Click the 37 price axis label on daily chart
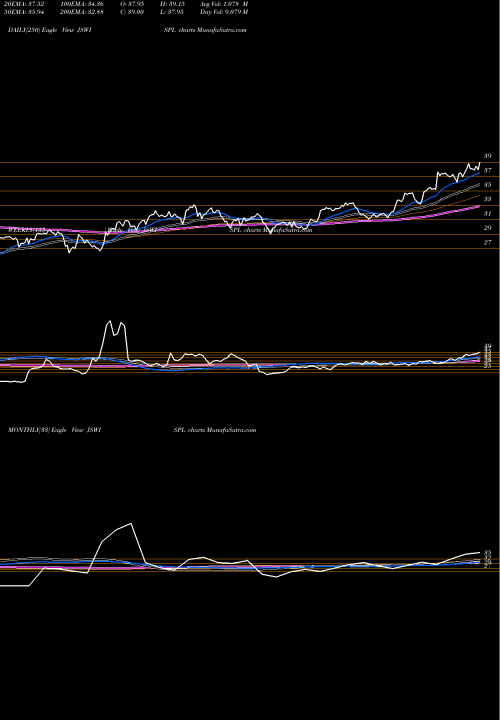 coord(488,170)
